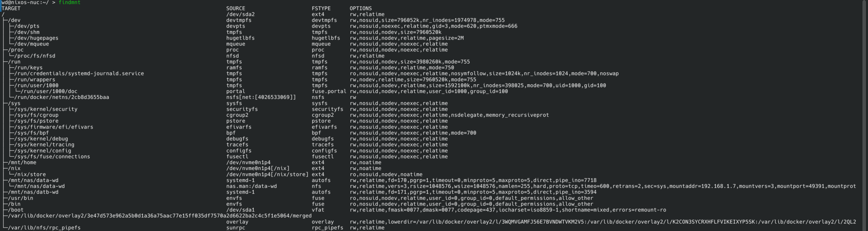Click the /dev/nvme0n1p4[/nix/store] source text
The width and height of the screenshot is (868, 231).
(x=267, y=175)
